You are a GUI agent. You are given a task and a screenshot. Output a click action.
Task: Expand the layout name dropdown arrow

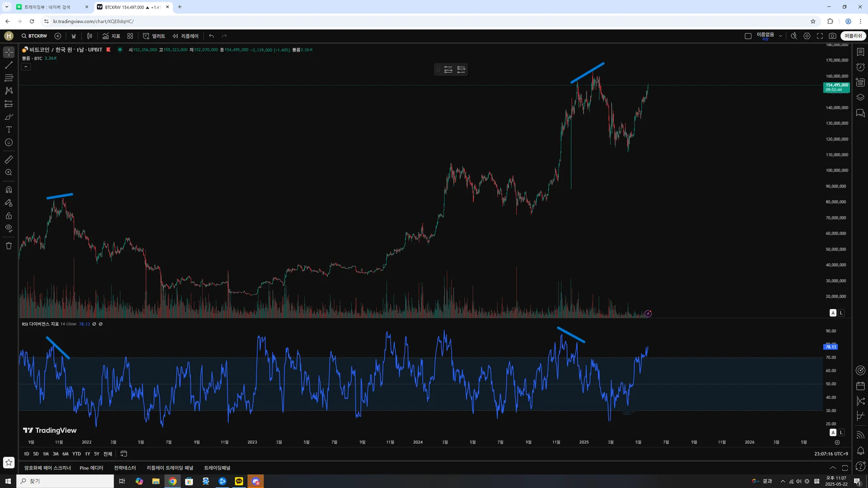[x=780, y=36]
